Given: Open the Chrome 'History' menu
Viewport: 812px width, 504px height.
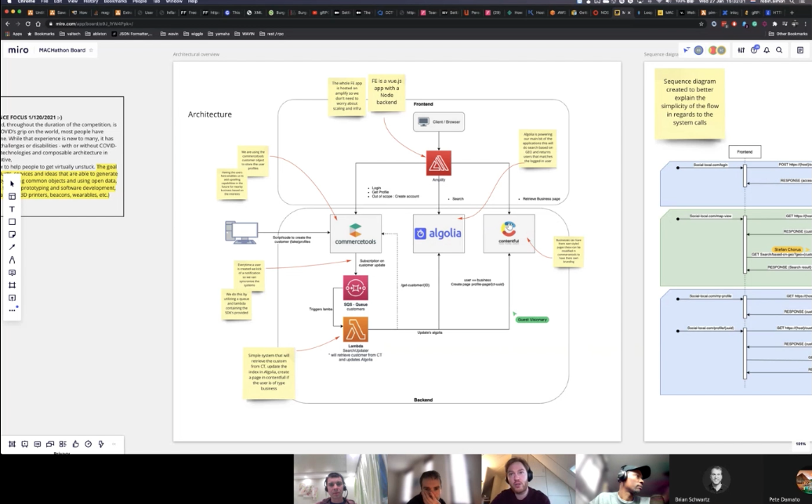Looking at the screenshot, I should pyautogui.click(x=91, y=2).
